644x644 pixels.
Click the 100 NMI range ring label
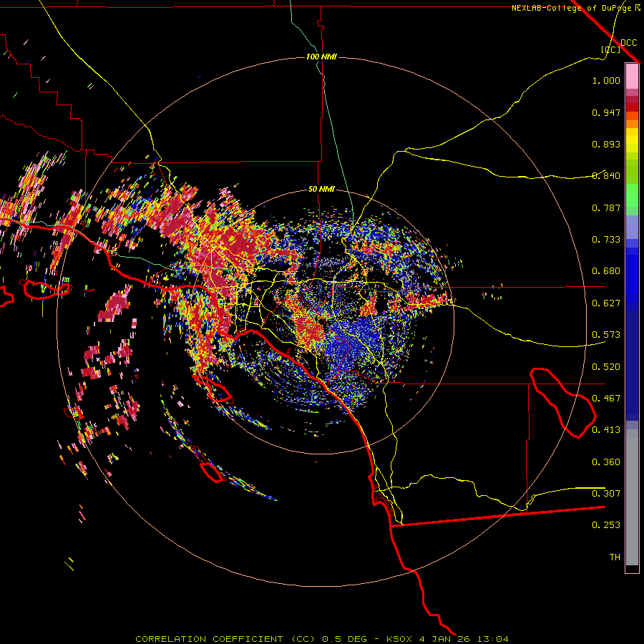tap(321, 57)
